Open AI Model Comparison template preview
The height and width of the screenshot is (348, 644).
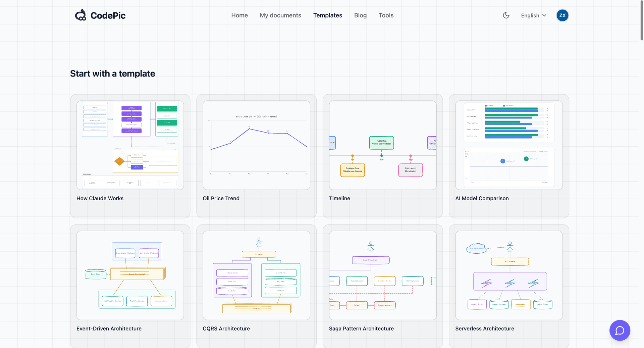[509, 145]
